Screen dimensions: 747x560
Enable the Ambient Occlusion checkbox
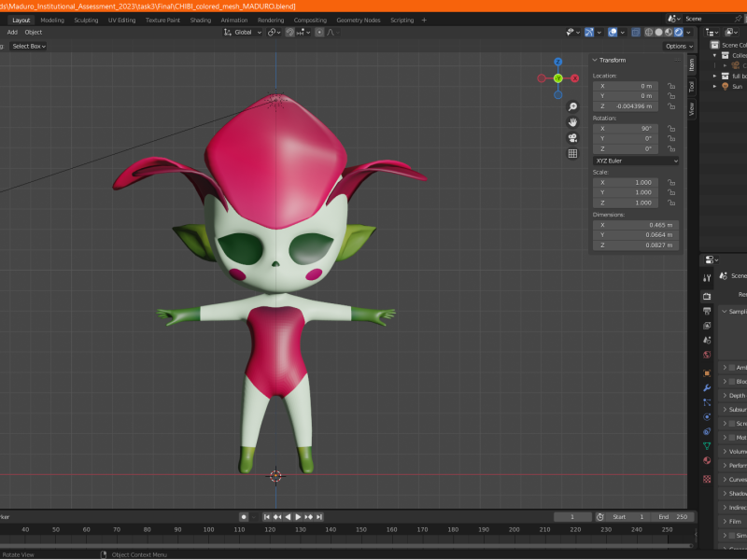[732, 368]
